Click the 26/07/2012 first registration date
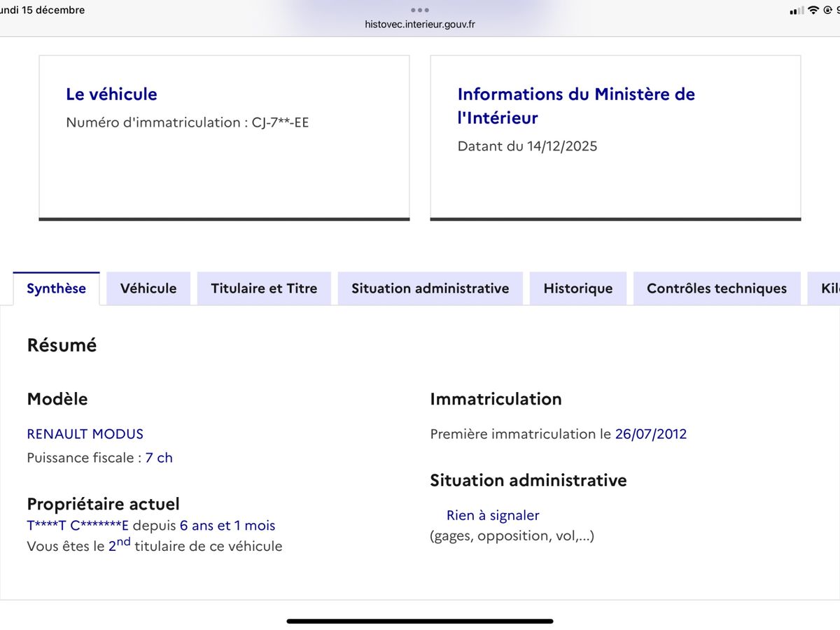The image size is (840, 630). tap(652, 434)
